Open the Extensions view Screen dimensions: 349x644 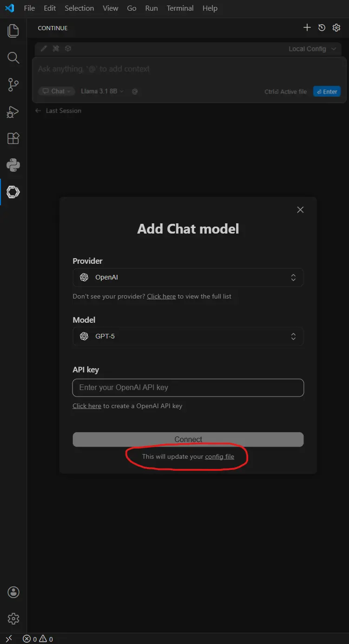[x=13, y=138]
